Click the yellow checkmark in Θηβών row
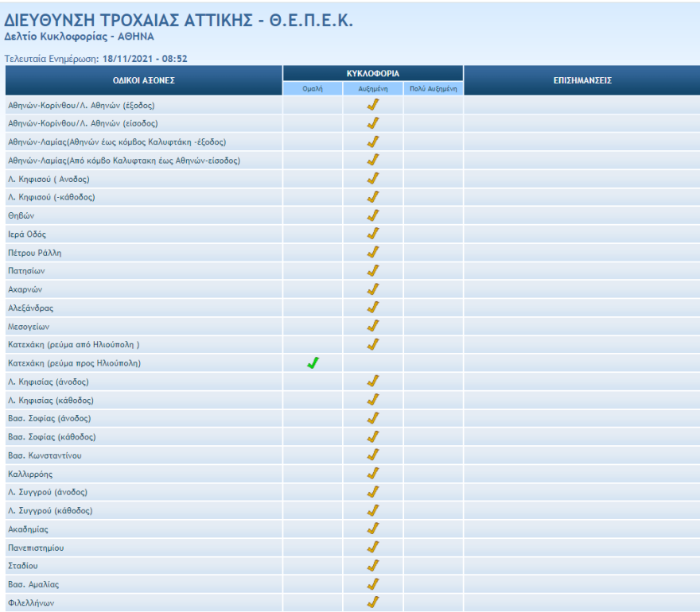Viewport: 700px width, 612px height. 372,215
